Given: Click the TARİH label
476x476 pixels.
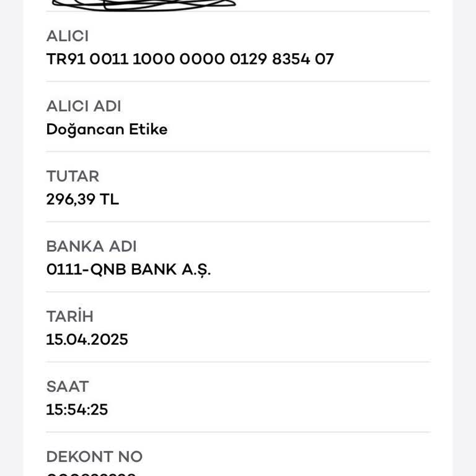Looking at the screenshot, I should tap(69, 316).
